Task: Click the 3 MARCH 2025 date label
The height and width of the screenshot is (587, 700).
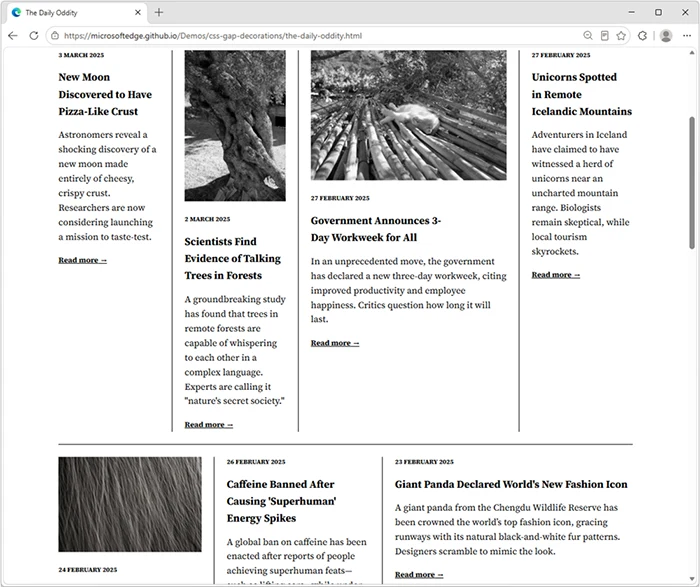Action: click(x=81, y=55)
